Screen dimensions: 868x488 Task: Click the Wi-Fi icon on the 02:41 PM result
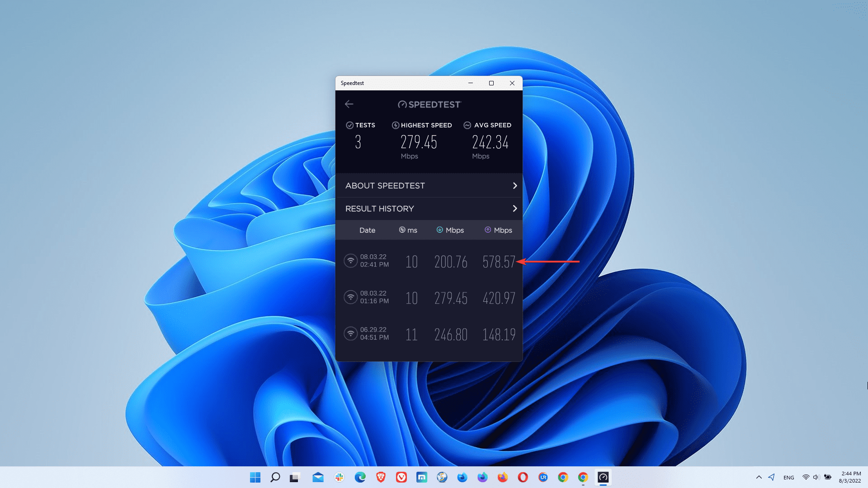click(350, 261)
